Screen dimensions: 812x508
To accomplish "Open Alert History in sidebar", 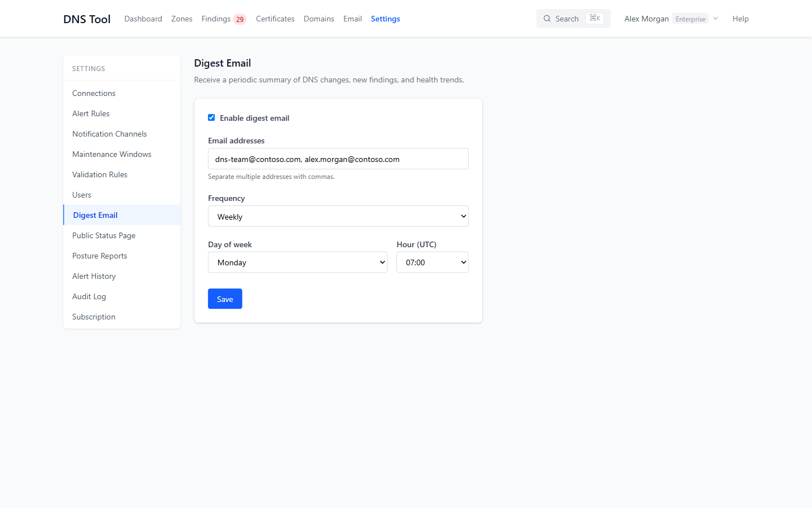I will (122, 276).
